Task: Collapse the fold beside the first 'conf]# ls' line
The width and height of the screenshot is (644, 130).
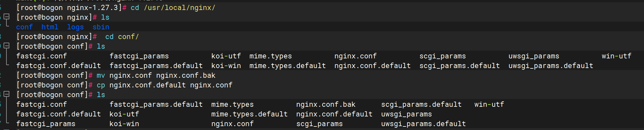Action: pos(6,45)
